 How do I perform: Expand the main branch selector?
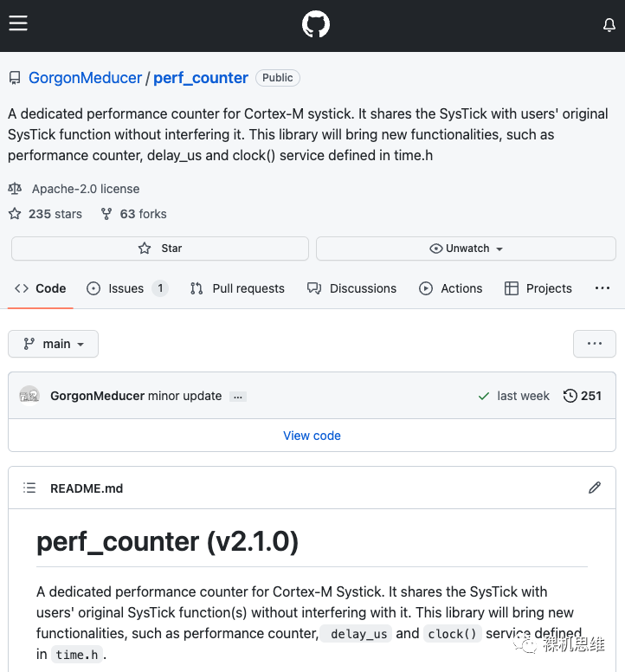(54, 344)
